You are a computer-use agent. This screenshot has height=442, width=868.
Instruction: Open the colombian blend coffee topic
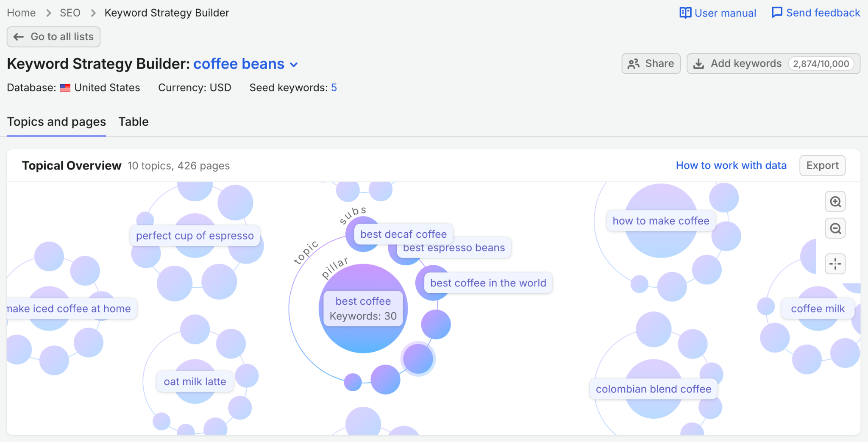pyautogui.click(x=654, y=389)
